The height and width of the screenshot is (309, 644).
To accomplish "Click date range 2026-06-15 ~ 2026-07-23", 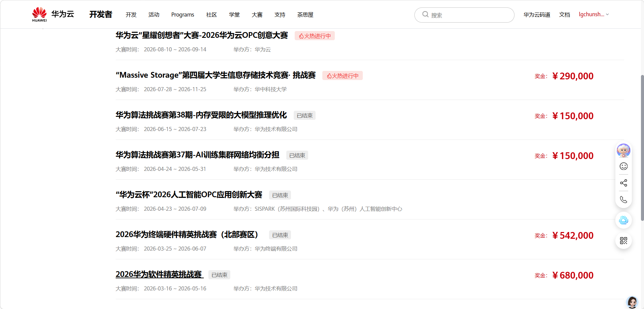I will pyautogui.click(x=175, y=129).
